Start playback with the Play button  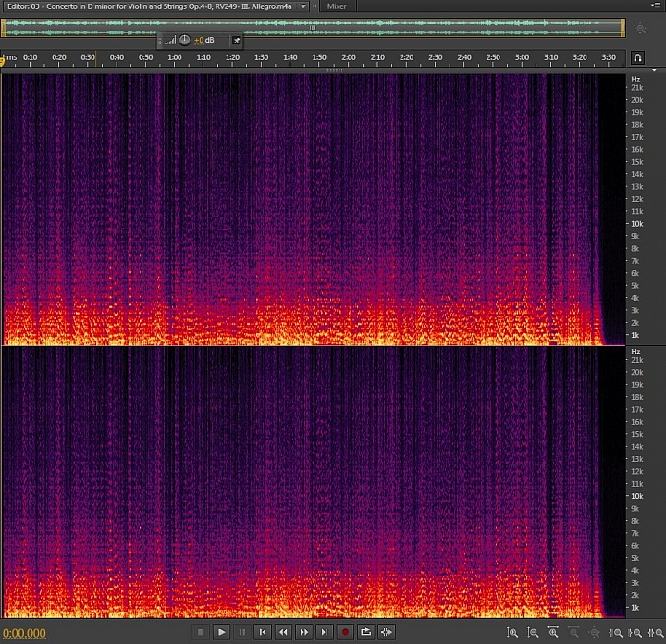click(x=221, y=632)
